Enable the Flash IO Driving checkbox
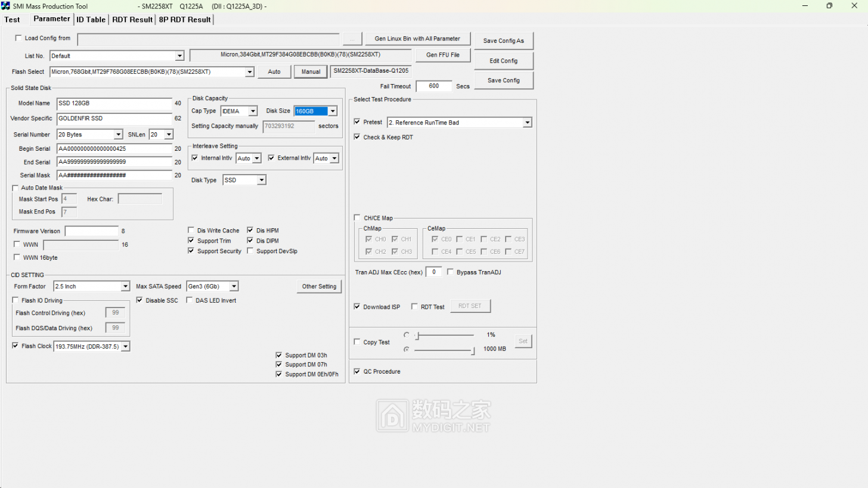Screen dimensions: 868x488 point(15,300)
